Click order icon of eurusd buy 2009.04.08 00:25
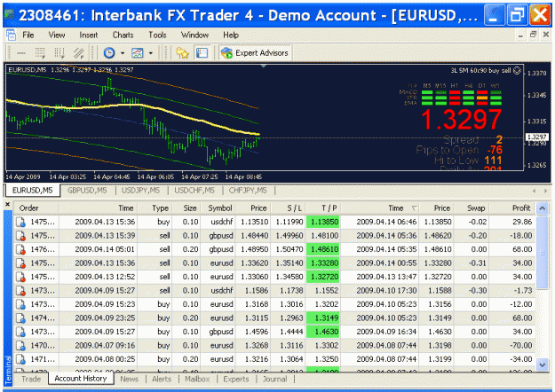 click(x=21, y=359)
